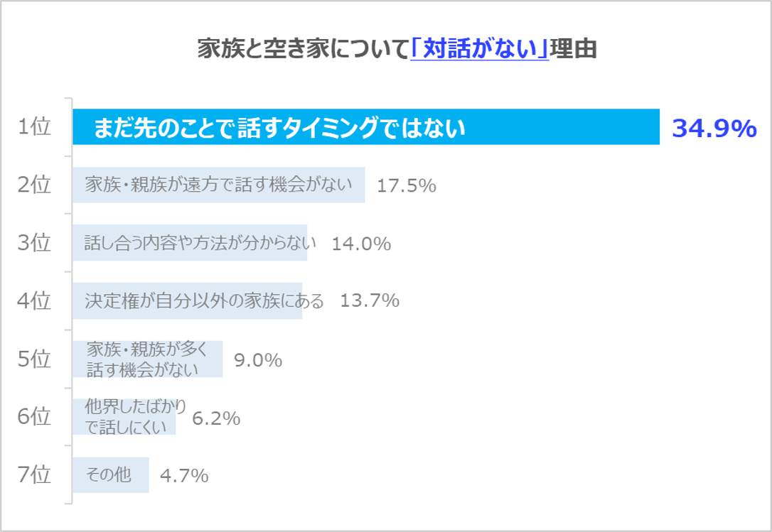Select the bar 家族・親族が多く話す機会がない
Viewport: 772px width, 532px height.
pyautogui.click(x=147, y=359)
